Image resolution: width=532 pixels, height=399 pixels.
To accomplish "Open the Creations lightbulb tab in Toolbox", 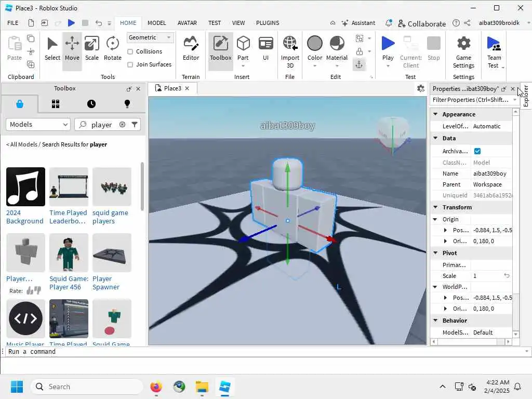I will tap(127, 104).
